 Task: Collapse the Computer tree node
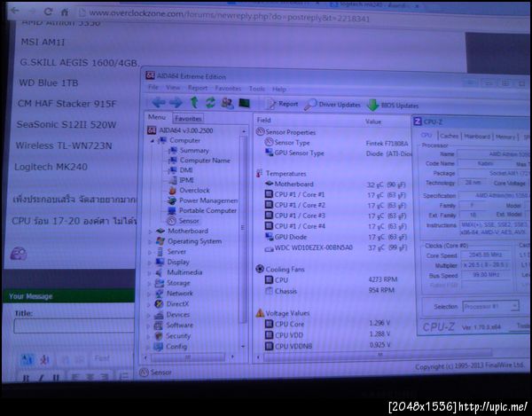pos(152,140)
